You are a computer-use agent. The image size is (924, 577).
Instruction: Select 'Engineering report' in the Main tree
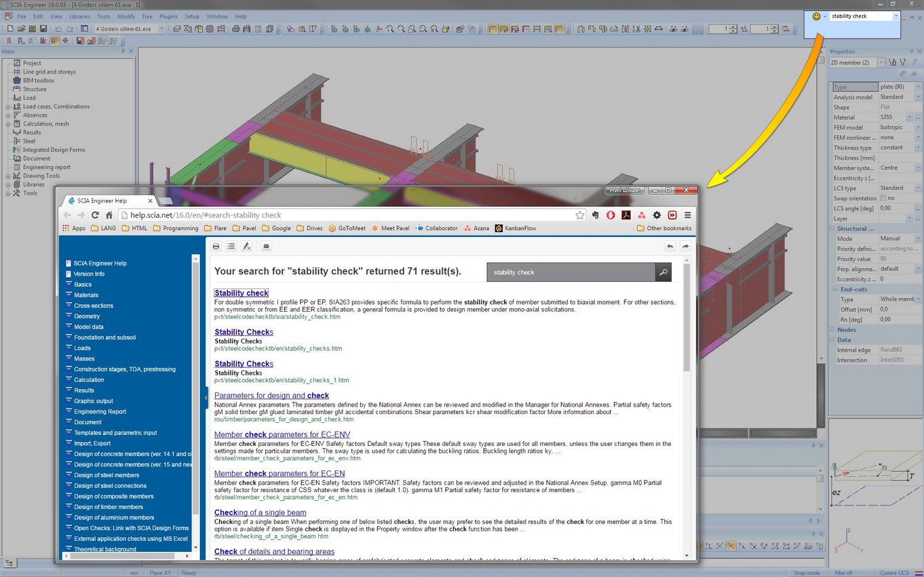click(47, 167)
